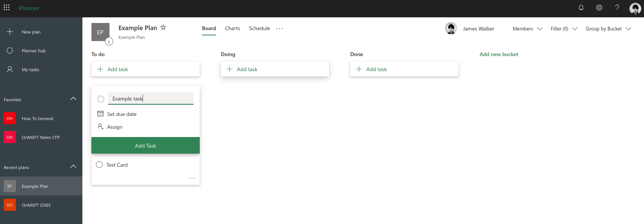Add task to the Done bucket
644x224 pixels.
coord(404,69)
